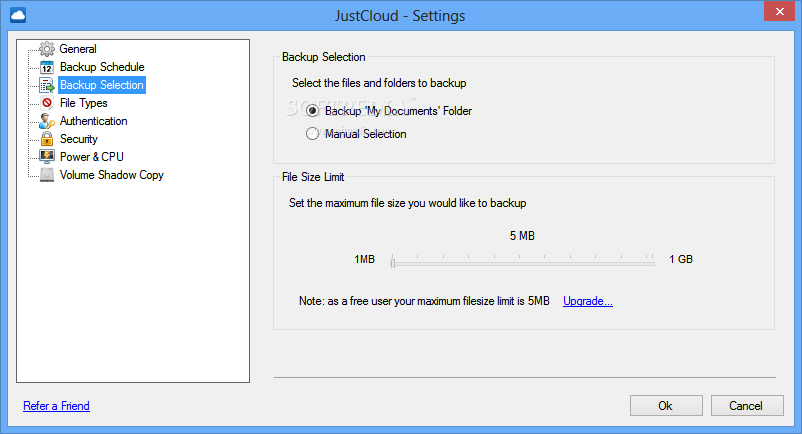The image size is (802, 434).
Task: Go to Backup Schedule settings
Action: coord(102,67)
